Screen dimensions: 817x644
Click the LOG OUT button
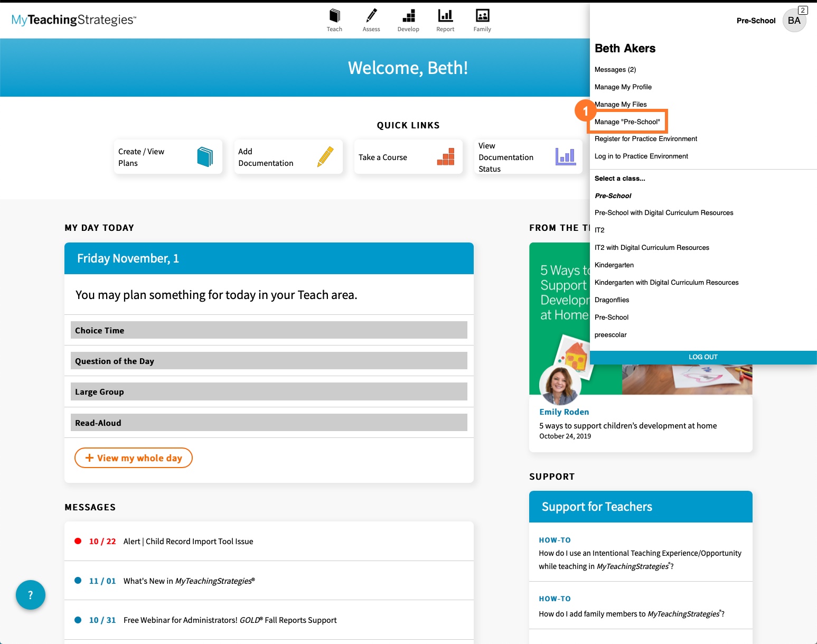click(702, 357)
